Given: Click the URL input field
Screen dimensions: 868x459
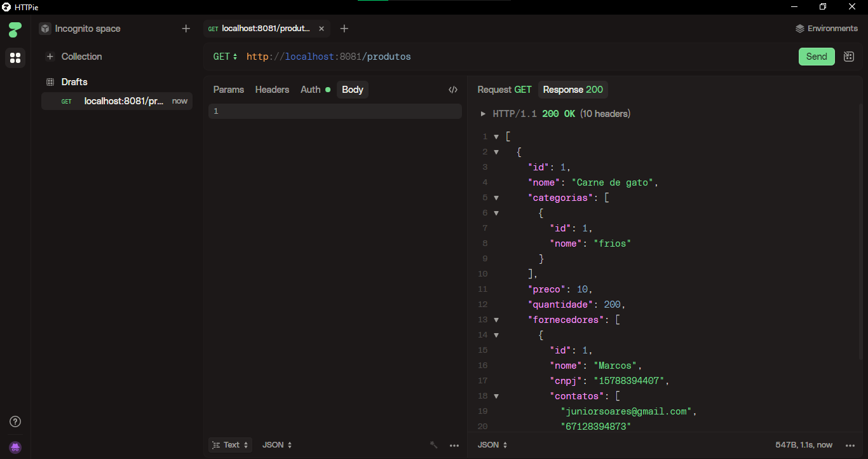Looking at the screenshot, I should tap(508, 57).
